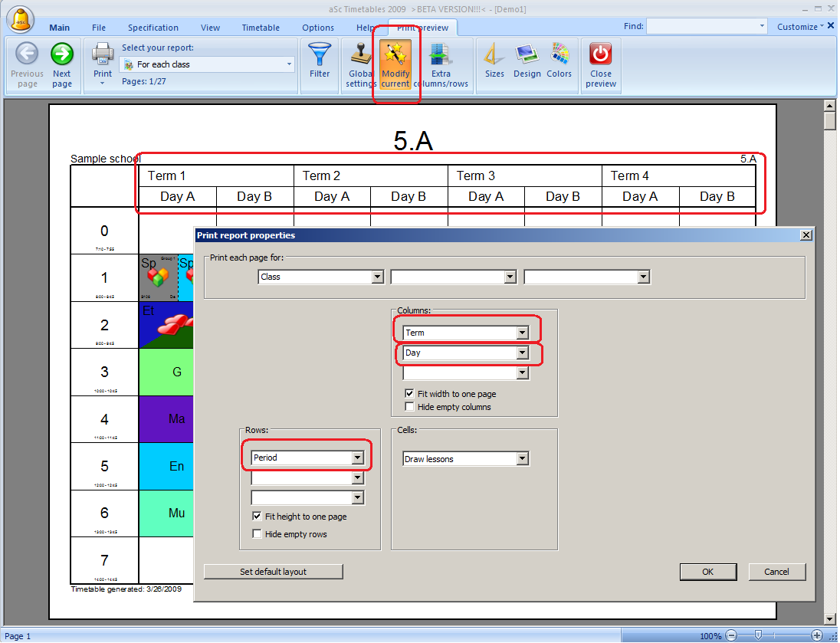Switch to the Timetable ribbon tab
This screenshot has width=840, height=643.
pyautogui.click(x=261, y=28)
